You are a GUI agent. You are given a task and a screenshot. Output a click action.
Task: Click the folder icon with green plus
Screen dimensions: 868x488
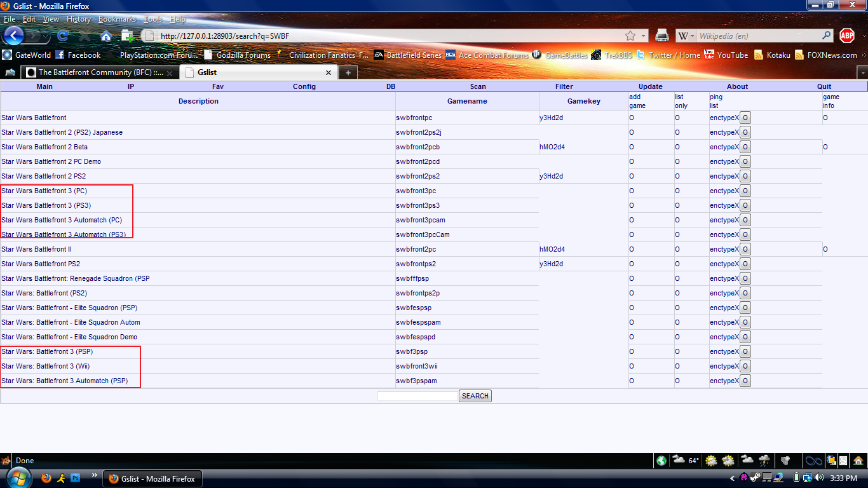128,36
